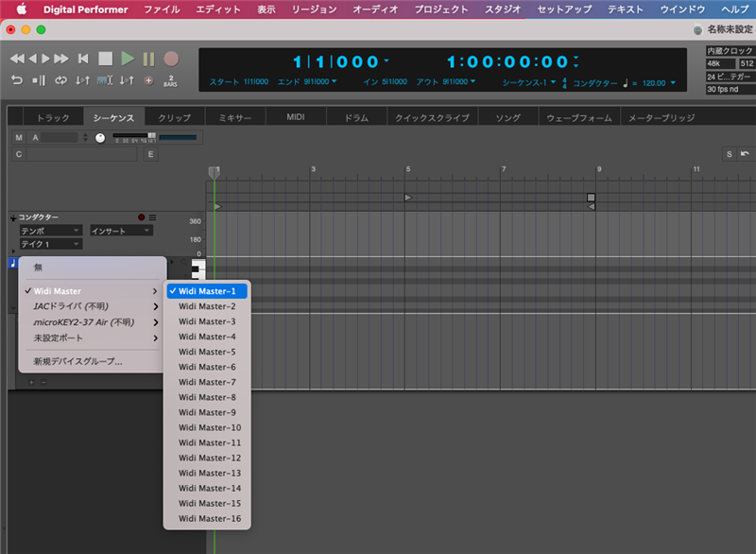Toggle the link playback to memory icon
Screen dimensions: 756x554
click(x=82, y=80)
